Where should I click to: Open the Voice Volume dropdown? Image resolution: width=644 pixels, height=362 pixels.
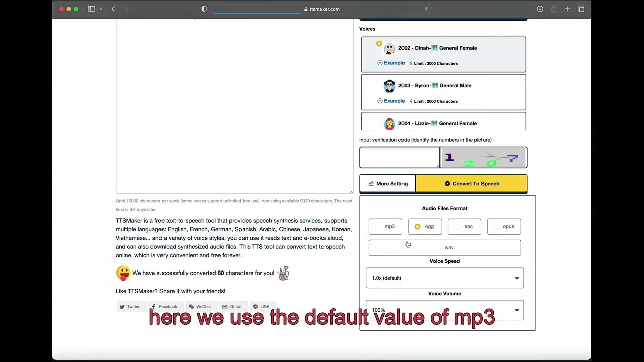445,310
